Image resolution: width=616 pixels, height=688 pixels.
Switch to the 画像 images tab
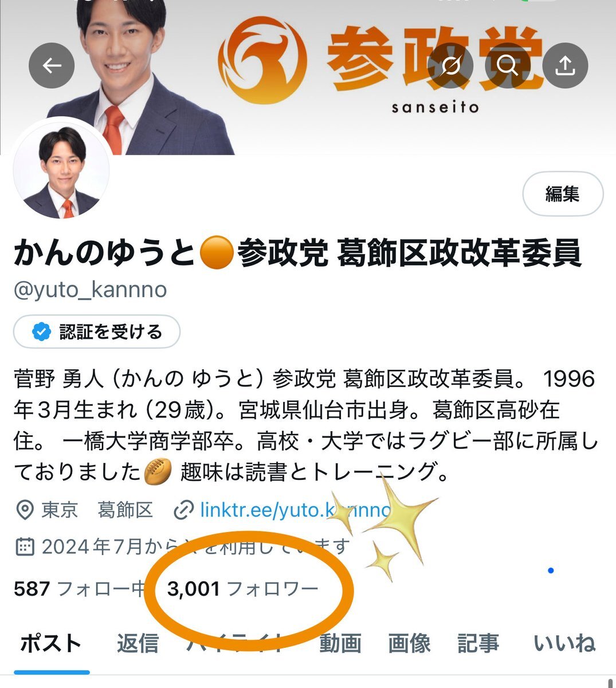click(x=409, y=643)
